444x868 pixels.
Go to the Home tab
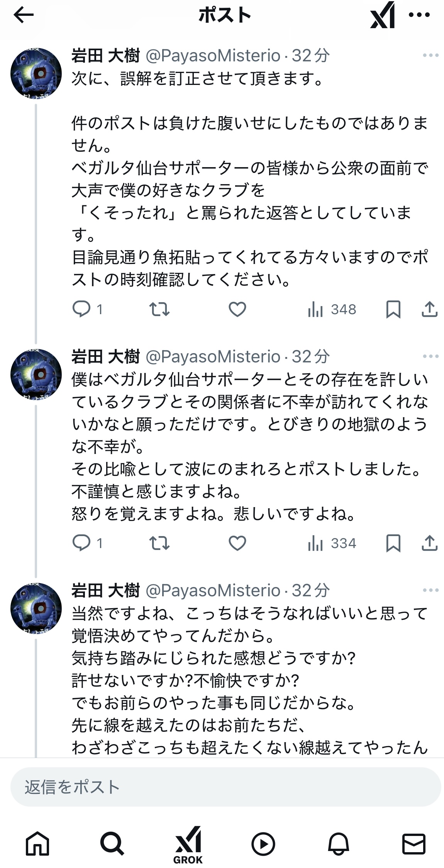tap(37, 844)
